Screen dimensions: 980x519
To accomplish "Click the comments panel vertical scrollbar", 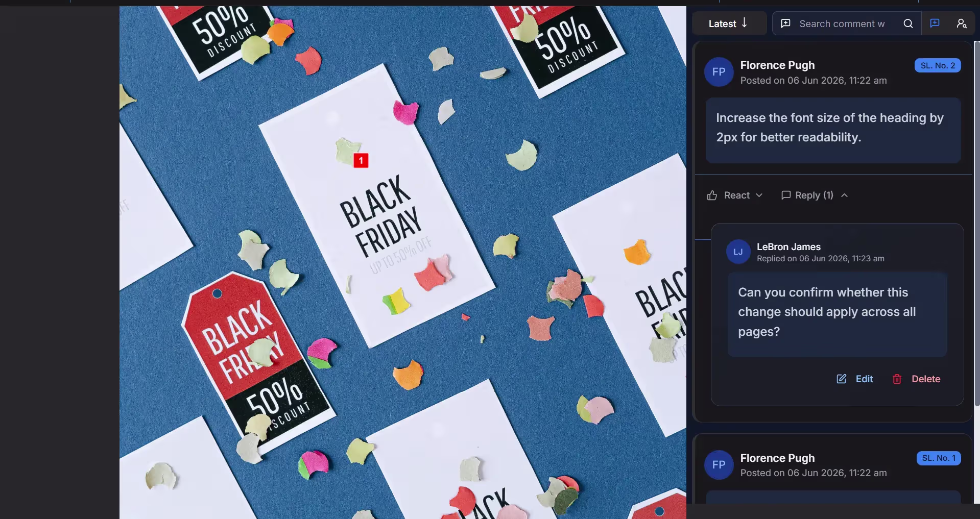I will pyautogui.click(x=977, y=224).
